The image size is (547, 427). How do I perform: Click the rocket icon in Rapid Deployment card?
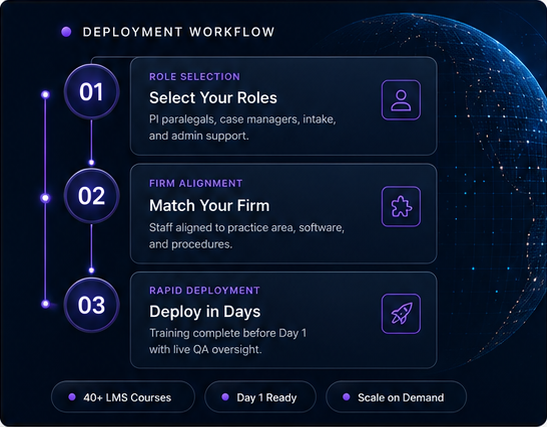click(x=401, y=314)
